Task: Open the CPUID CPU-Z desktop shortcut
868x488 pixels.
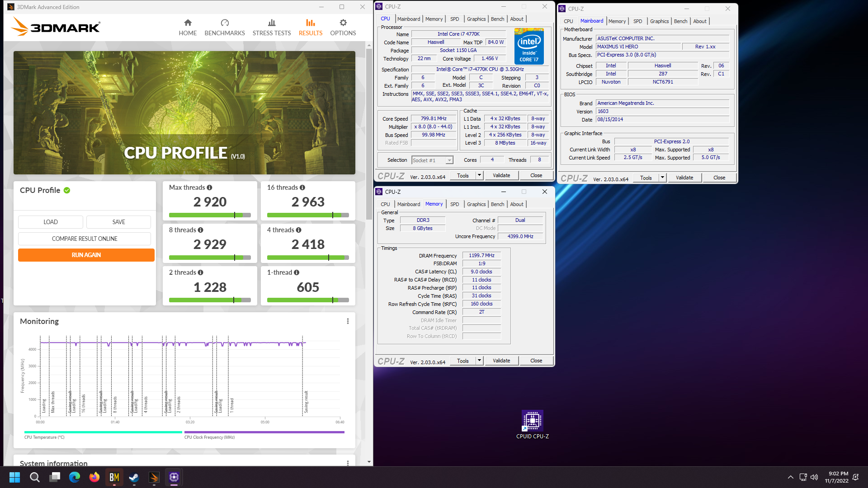Action: pyautogui.click(x=533, y=425)
